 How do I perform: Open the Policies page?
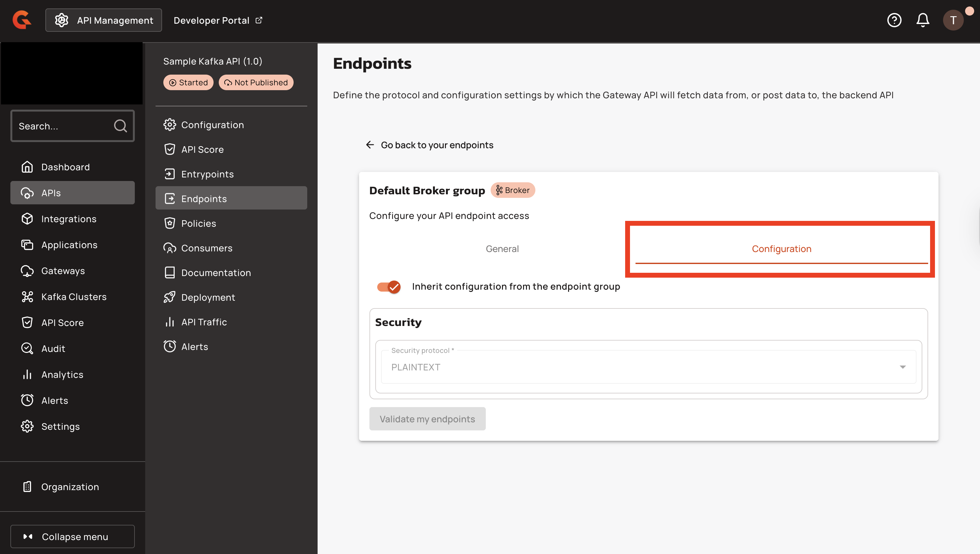point(198,223)
